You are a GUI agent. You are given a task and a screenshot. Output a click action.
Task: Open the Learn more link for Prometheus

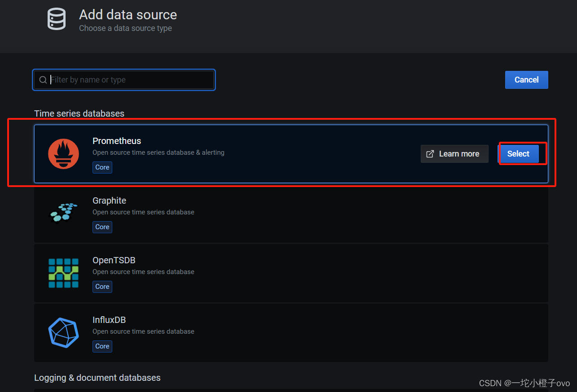point(454,154)
